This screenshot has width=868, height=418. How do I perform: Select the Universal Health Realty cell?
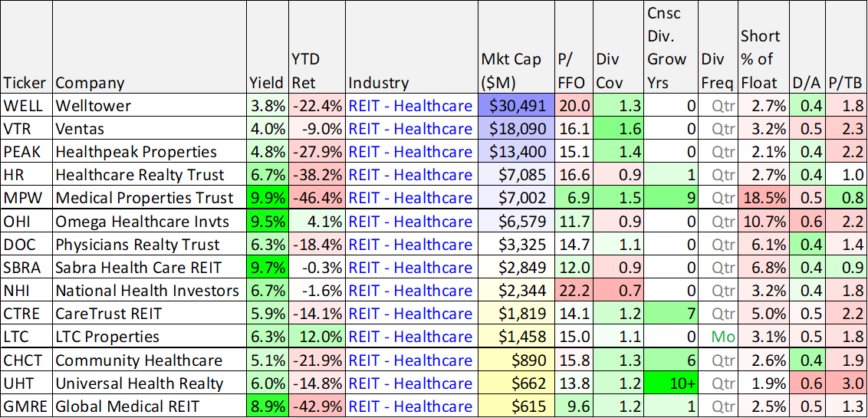click(150, 383)
